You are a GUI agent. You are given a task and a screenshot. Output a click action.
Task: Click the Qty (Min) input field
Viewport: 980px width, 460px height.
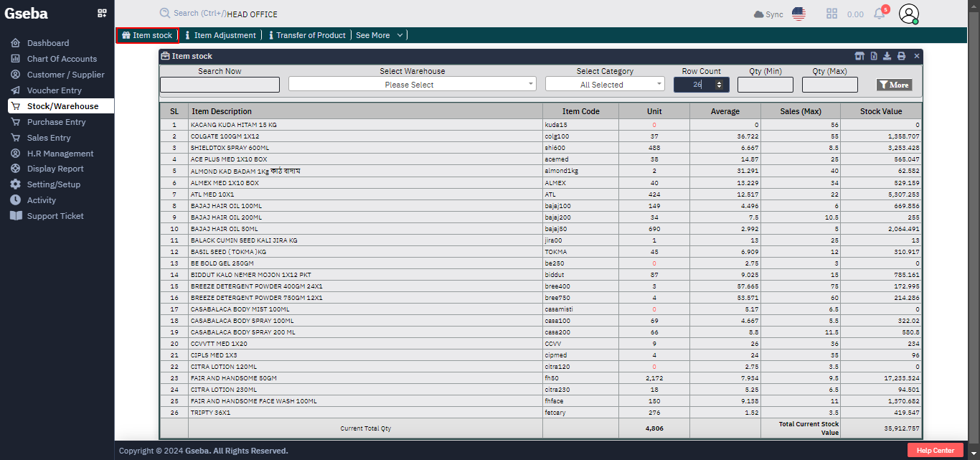[x=765, y=85]
